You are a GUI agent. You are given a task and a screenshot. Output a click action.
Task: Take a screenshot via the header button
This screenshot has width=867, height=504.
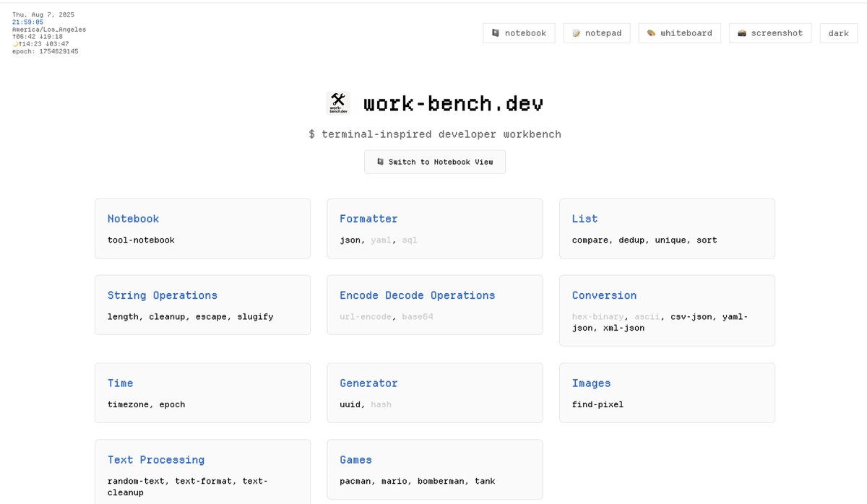(x=770, y=33)
